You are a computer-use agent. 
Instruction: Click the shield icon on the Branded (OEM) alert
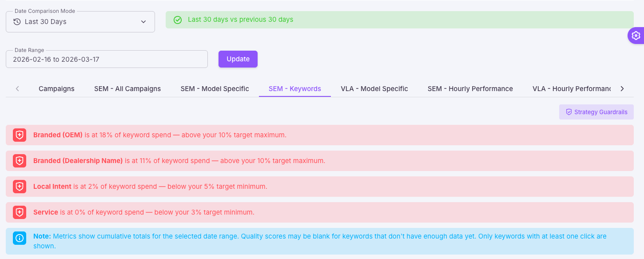pyautogui.click(x=20, y=135)
